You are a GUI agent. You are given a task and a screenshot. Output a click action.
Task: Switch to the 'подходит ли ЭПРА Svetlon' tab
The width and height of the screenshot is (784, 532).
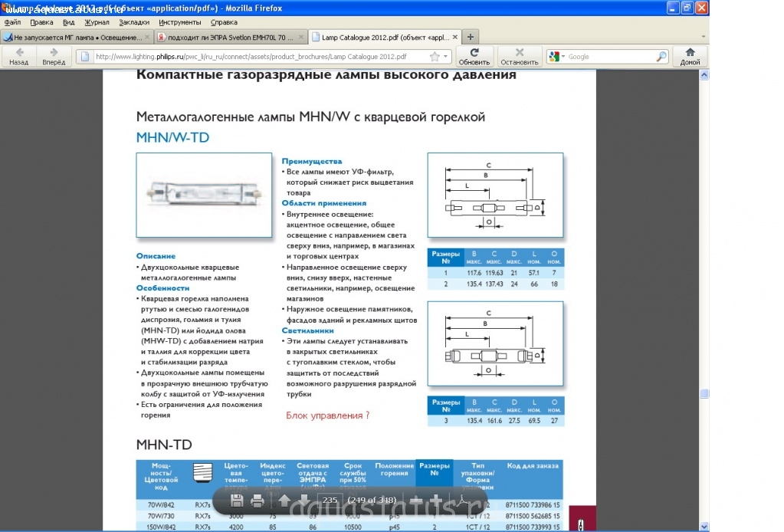click(x=231, y=37)
